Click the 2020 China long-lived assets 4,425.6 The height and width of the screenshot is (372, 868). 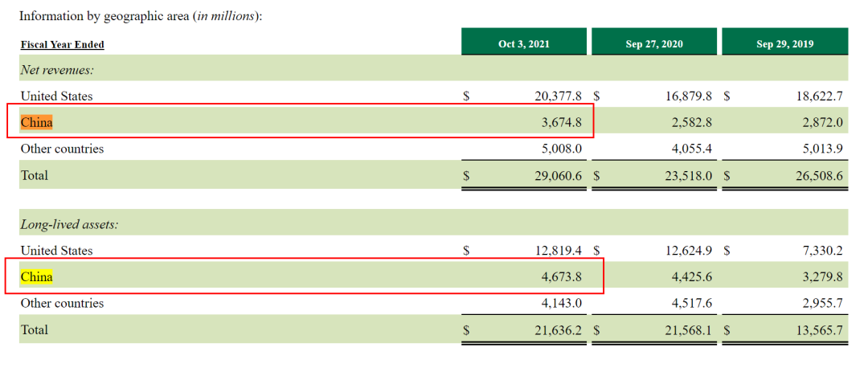(x=691, y=276)
